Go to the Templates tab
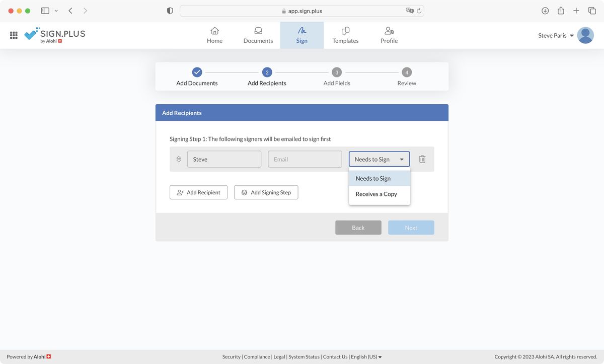 coord(345,35)
